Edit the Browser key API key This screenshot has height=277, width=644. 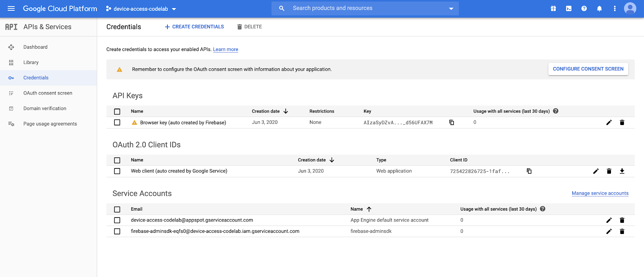point(609,123)
